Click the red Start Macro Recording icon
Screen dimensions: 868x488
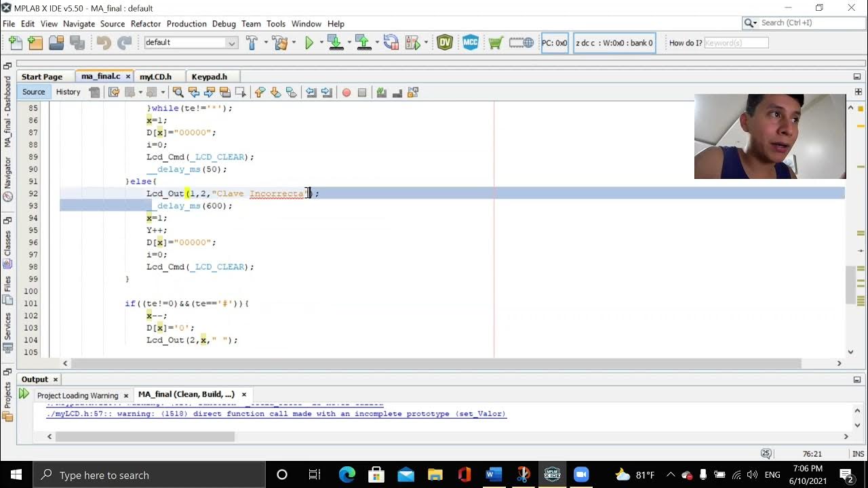tap(347, 92)
